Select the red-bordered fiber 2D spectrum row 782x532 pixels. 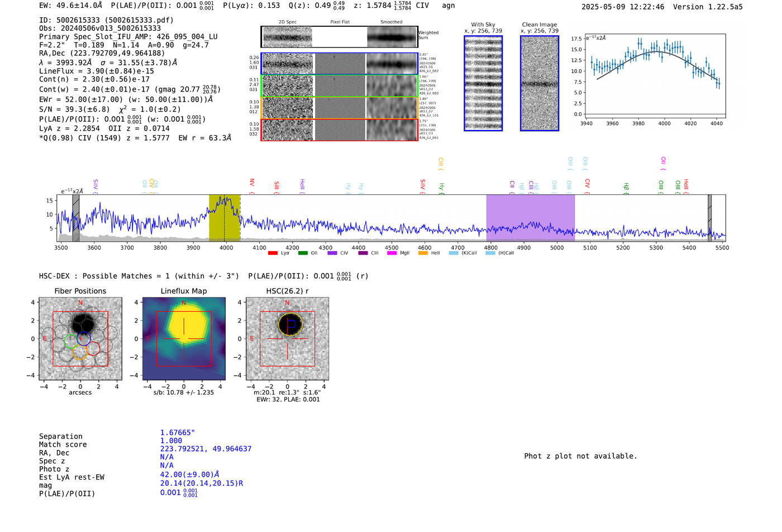coord(340,130)
